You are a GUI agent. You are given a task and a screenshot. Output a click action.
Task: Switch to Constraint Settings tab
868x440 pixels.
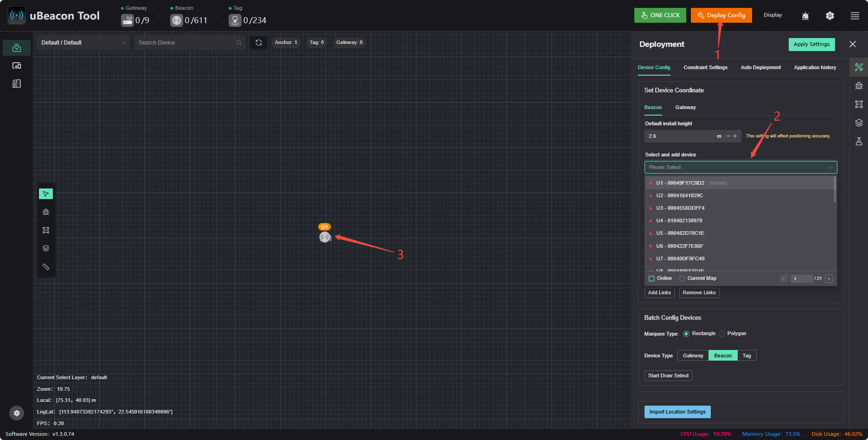click(705, 68)
